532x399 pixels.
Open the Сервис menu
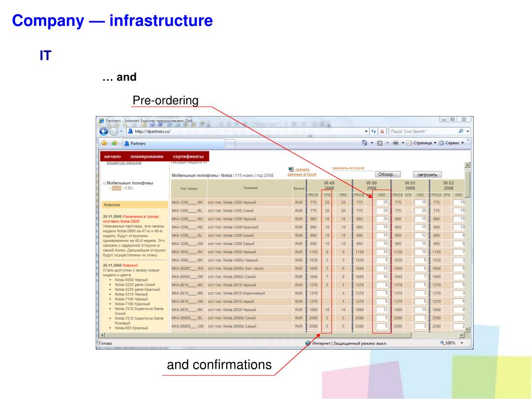451,143
